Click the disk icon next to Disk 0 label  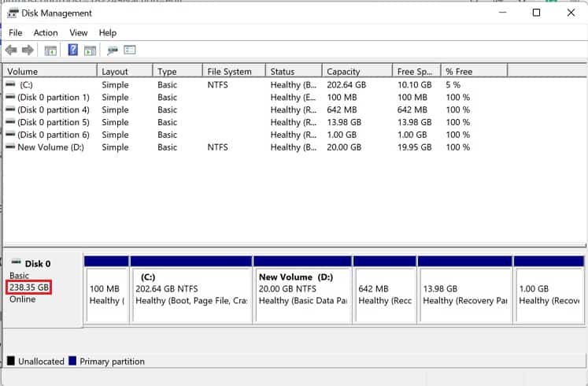coord(16,262)
